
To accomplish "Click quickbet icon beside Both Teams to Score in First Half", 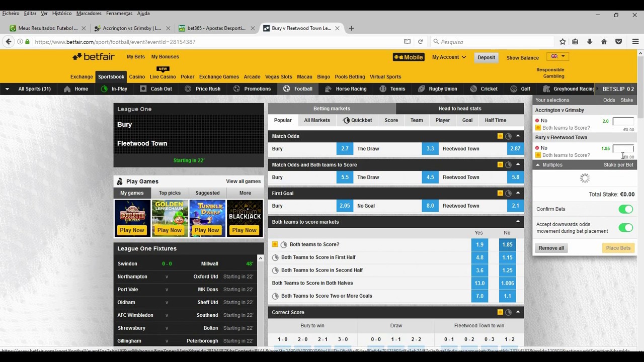I will (x=275, y=257).
